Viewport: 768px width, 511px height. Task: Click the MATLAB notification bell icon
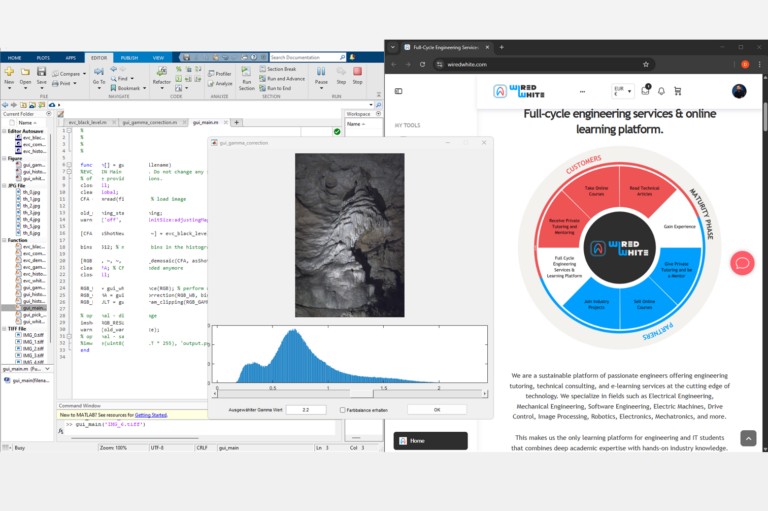[352, 57]
